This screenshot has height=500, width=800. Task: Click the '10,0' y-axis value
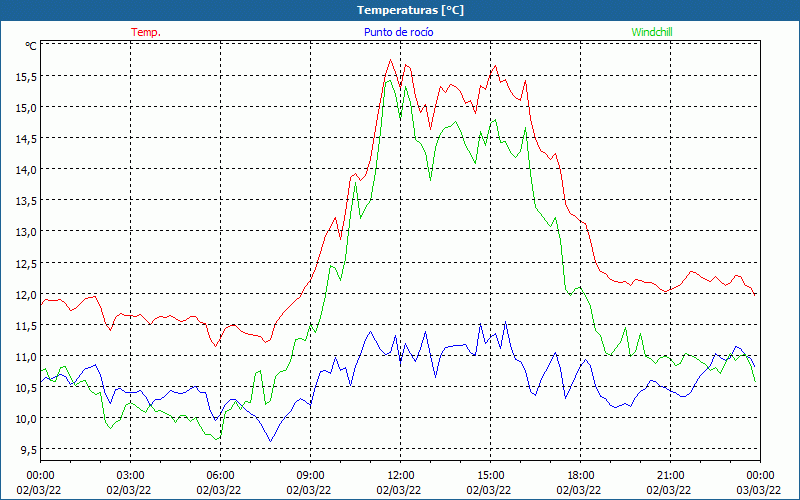point(26,419)
